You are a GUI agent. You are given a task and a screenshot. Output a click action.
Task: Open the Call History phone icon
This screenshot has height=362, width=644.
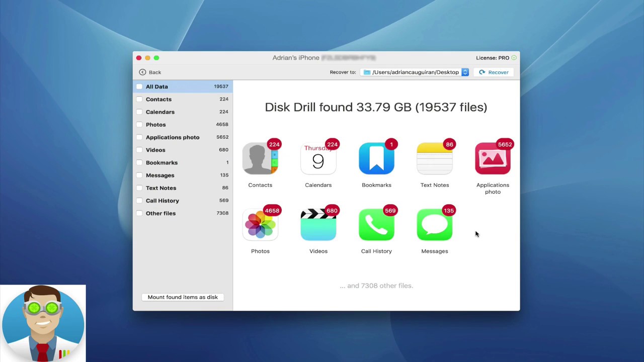[x=376, y=225]
